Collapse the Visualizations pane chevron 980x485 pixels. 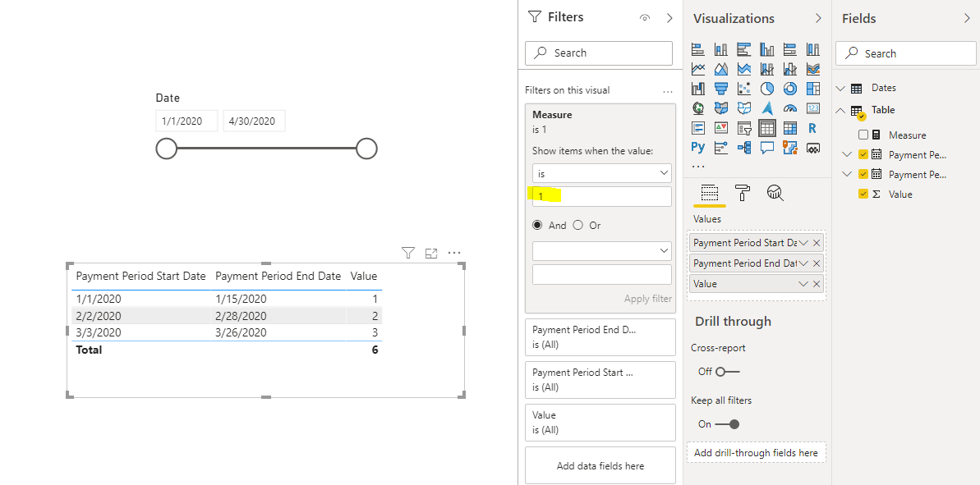click(x=818, y=19)
